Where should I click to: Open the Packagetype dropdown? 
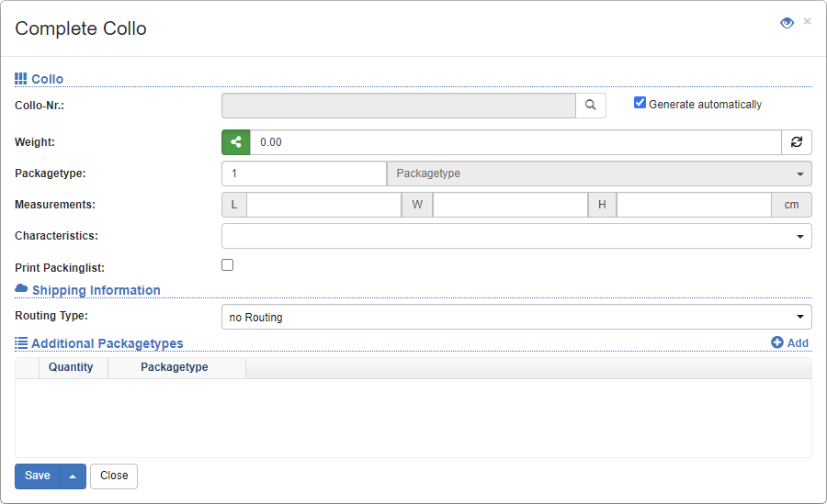pyautogui.click(x=599, y=174)
